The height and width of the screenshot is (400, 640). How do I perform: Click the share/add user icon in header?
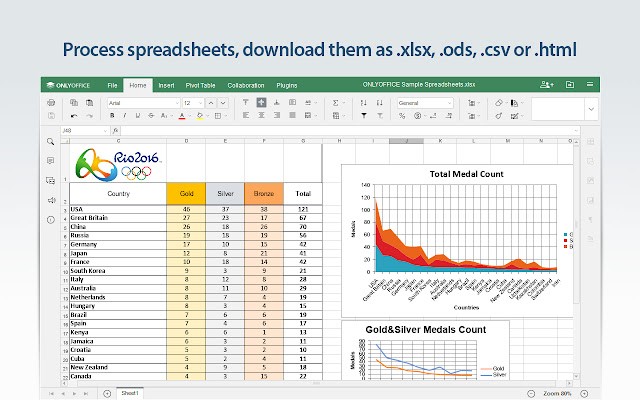click(545, 85)
